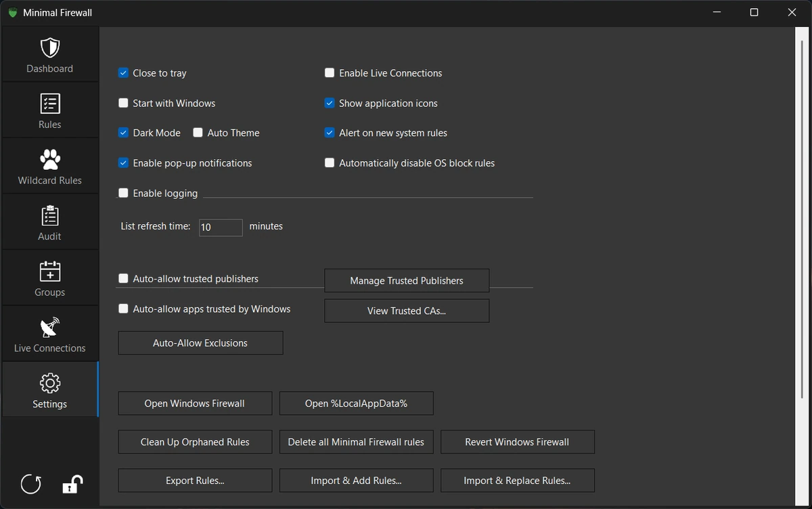Check Auto-allow apps trusted by Windows
The width and height of the screenshot is (812, 509).
[x=123, y=309]
